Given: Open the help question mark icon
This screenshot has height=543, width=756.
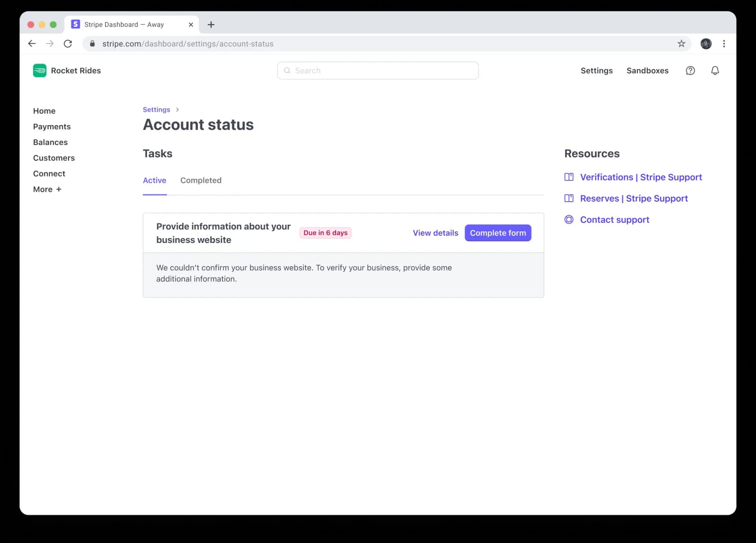Looking at the screenshot, I should click(690, 70).
